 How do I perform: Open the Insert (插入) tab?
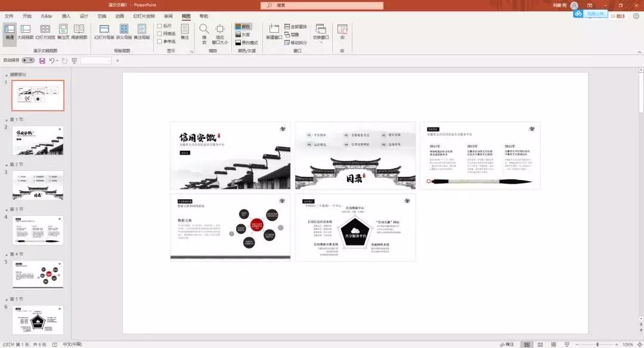pos(66,16)
